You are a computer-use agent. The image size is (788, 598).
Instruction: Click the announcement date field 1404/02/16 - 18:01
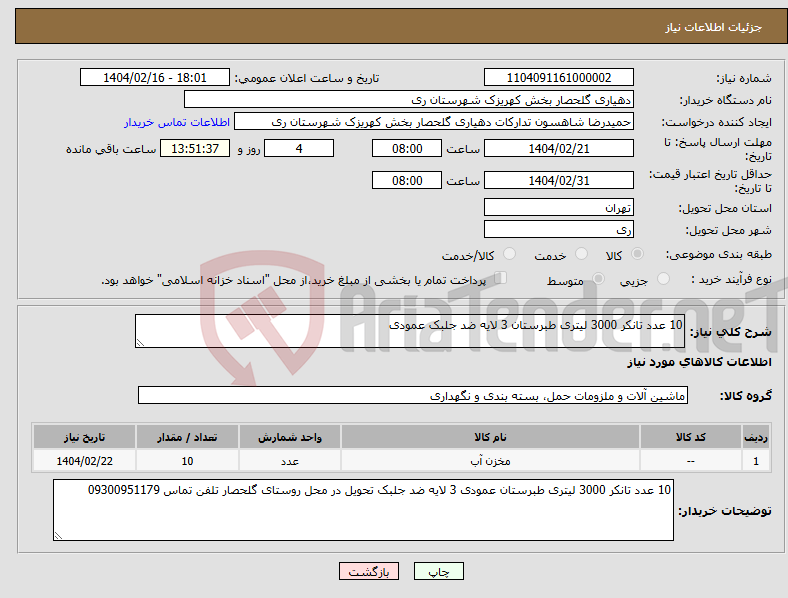155,77
